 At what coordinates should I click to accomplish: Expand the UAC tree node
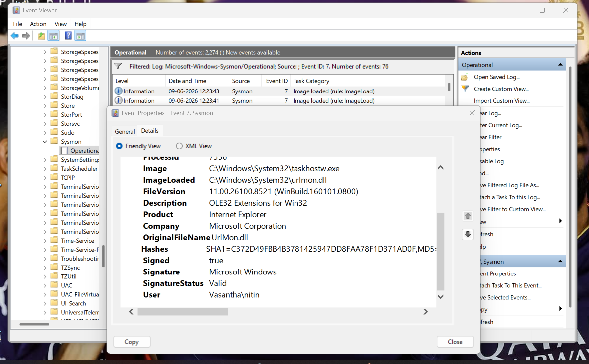(45, 285)
